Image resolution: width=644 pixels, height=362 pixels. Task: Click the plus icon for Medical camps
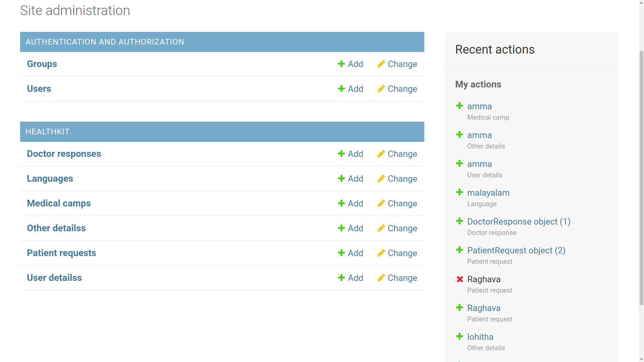[341, 203]
